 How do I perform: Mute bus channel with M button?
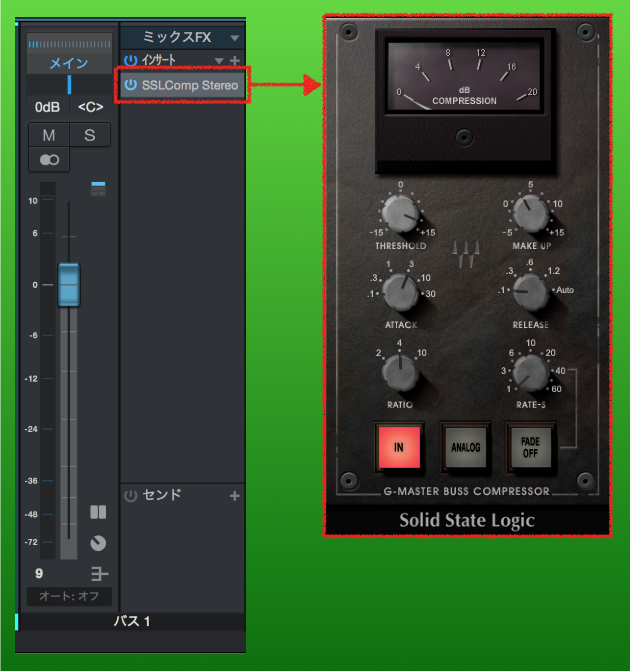(x=49, y=135)
